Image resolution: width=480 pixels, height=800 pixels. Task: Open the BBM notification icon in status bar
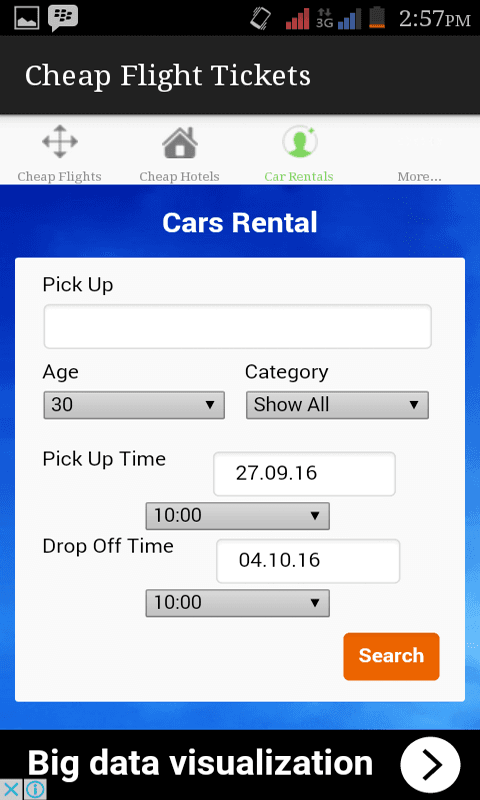tap(63, 18)
